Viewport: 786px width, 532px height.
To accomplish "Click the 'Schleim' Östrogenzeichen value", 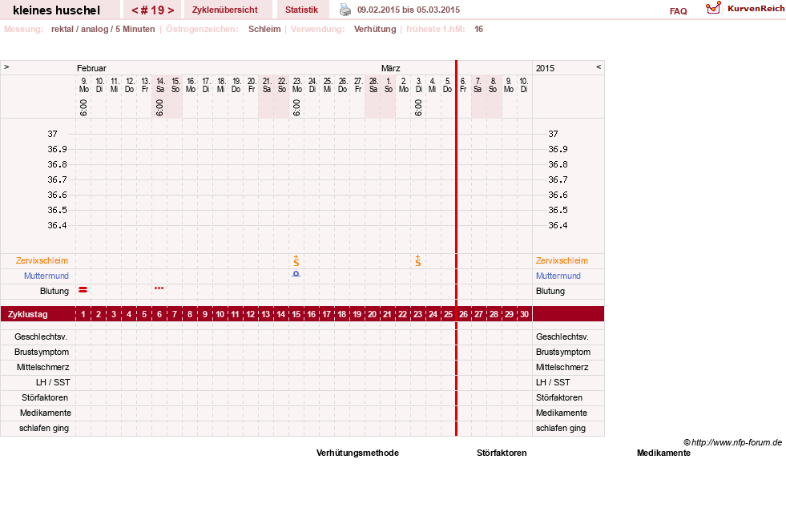I will pos(264,29).
